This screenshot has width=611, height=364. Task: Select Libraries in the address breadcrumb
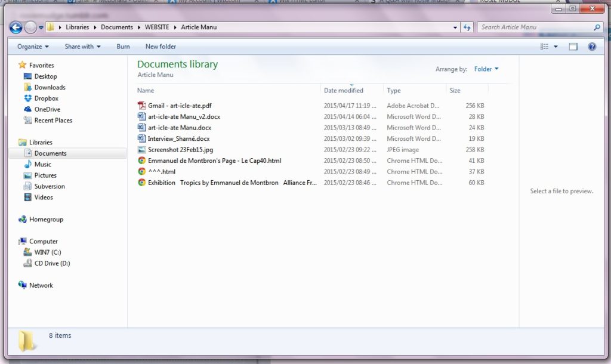77,27
